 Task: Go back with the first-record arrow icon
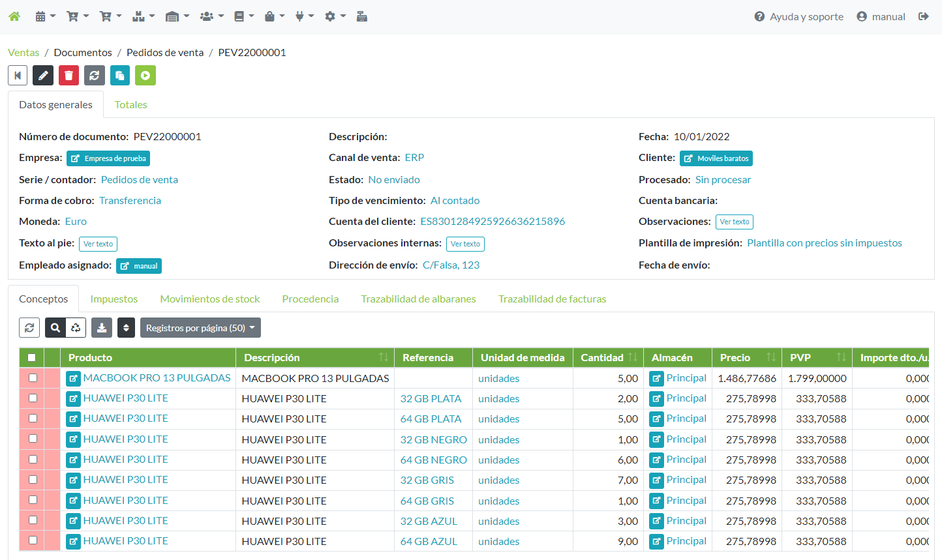[18, 76]
